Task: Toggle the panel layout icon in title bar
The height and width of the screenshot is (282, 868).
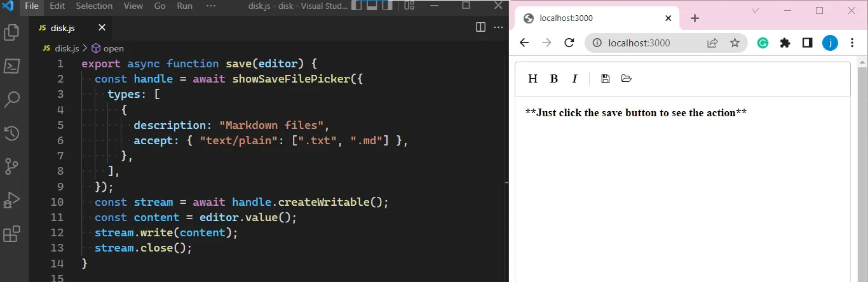Action: click(x=372, y=6)
